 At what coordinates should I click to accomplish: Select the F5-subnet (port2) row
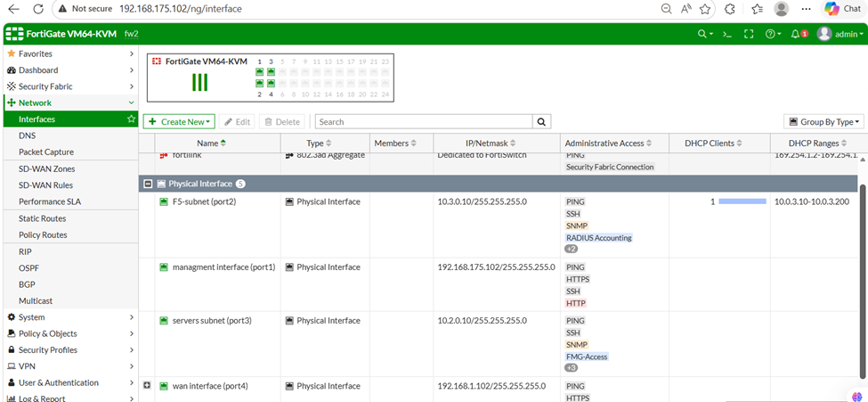point(499,226)
